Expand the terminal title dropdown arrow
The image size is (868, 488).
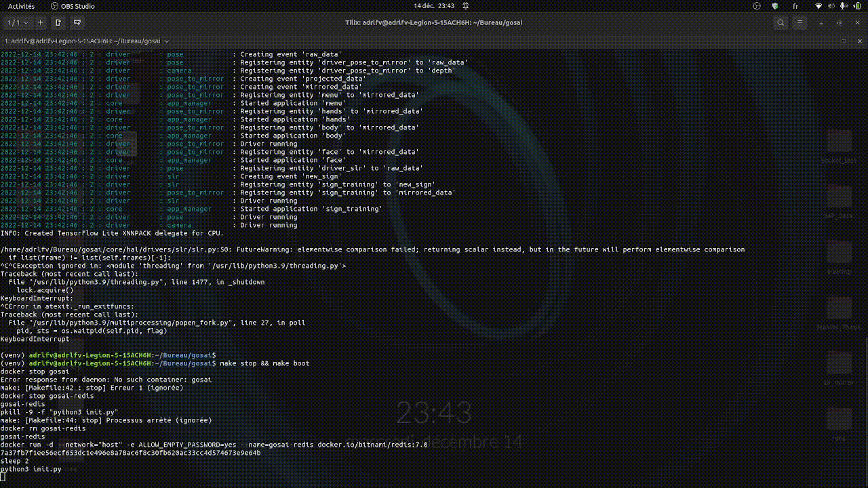point(167,41)
